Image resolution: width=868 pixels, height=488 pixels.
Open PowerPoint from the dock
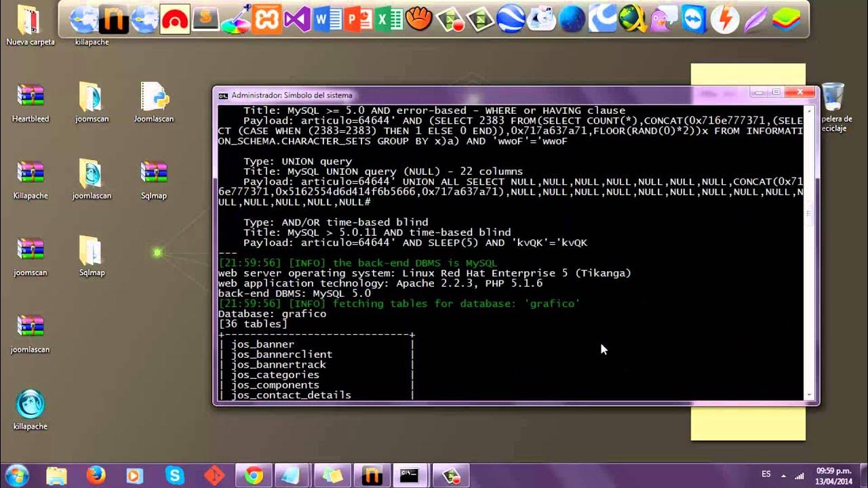[358, 20]
